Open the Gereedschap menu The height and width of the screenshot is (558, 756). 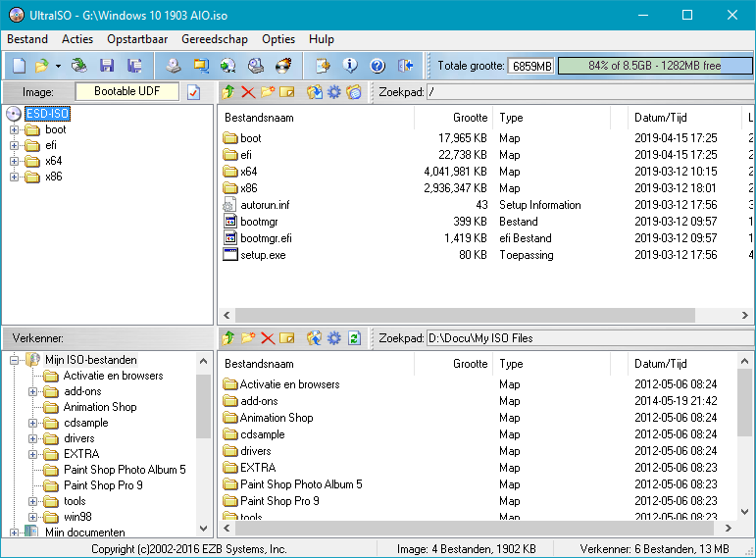tap(215, 39)
